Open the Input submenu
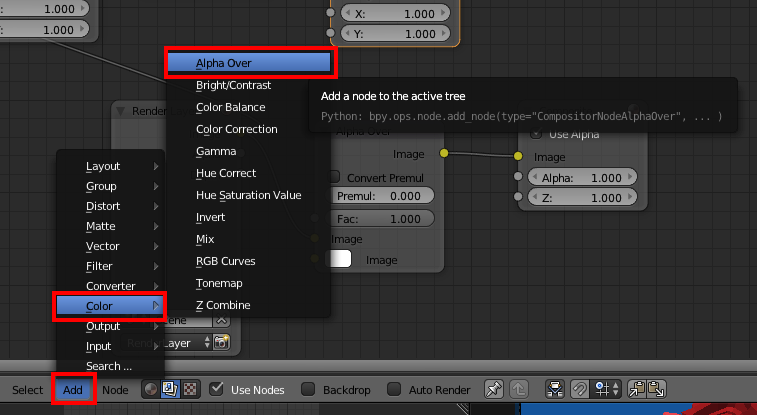This screenshot has width=757, height=415. click(111, 346)
